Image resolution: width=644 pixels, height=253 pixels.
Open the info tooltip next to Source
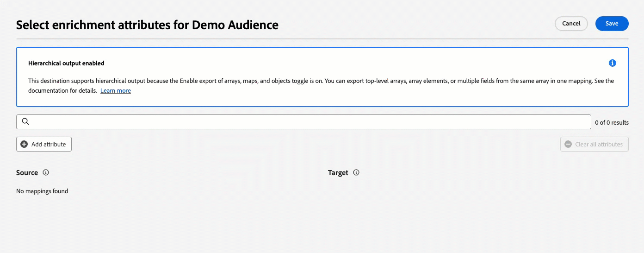[46, 172]
